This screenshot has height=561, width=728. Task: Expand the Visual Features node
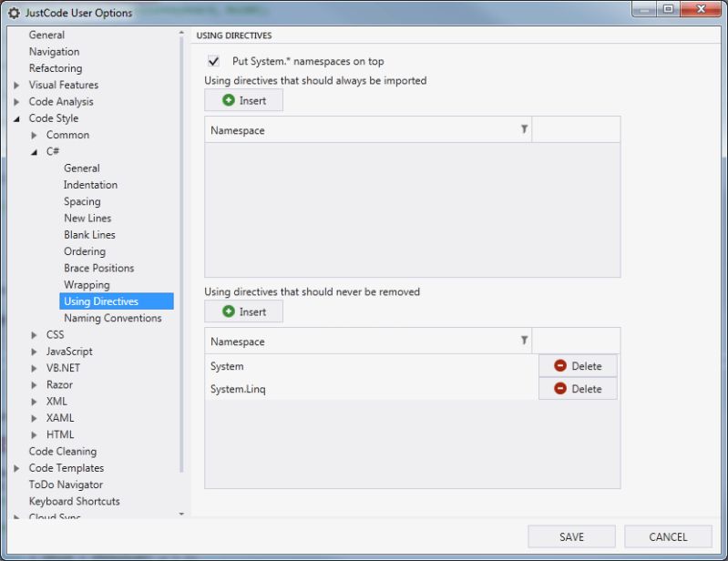coord(16,86)
